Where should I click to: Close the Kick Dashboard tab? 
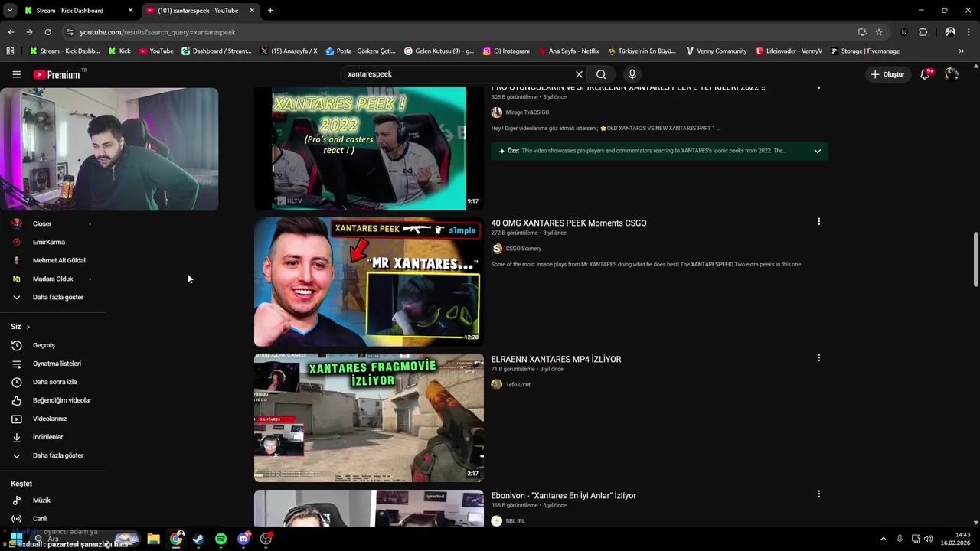(x=130, y=11)
